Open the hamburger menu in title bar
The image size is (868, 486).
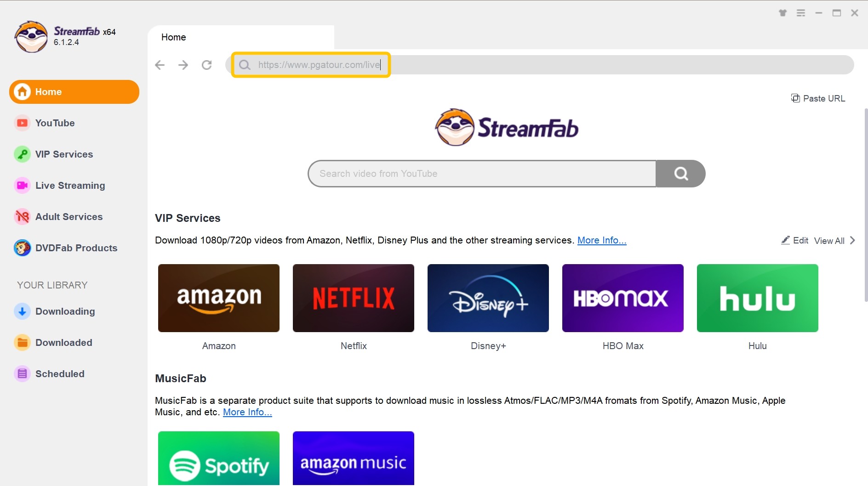pos(801,13)
